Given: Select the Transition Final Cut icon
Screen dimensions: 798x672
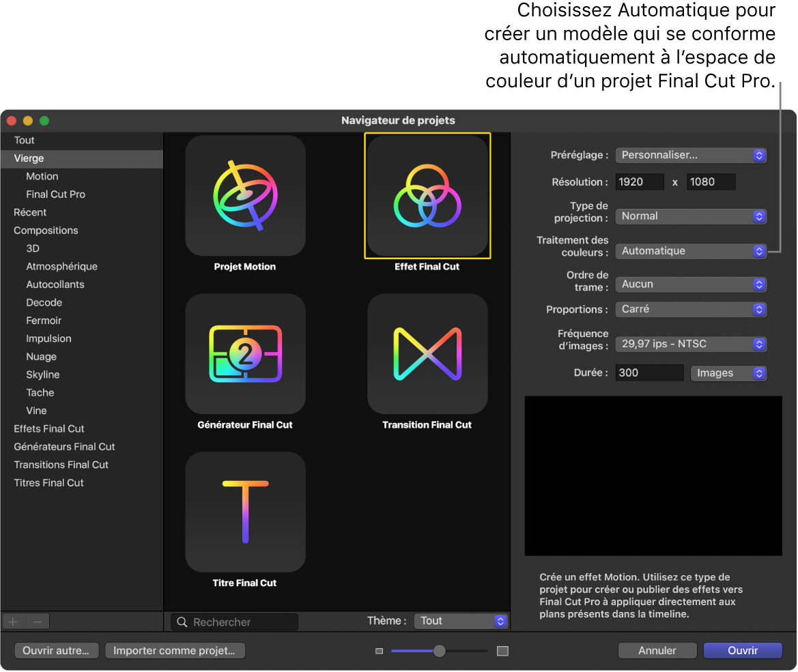Looking at the screenshot, I should [x=427, y=354].
